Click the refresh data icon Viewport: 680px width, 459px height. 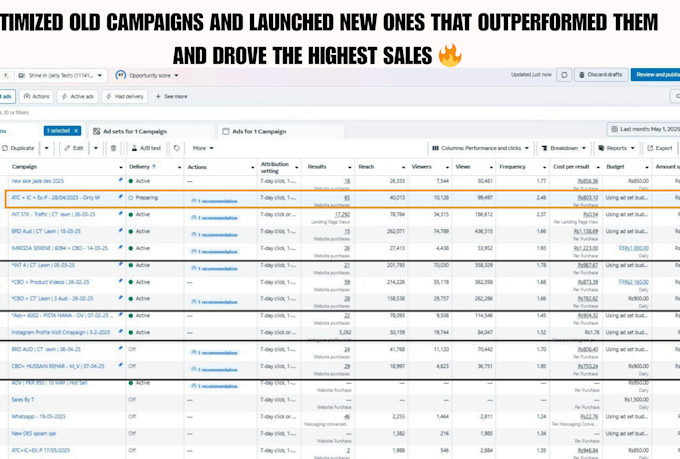pos(564,75)
